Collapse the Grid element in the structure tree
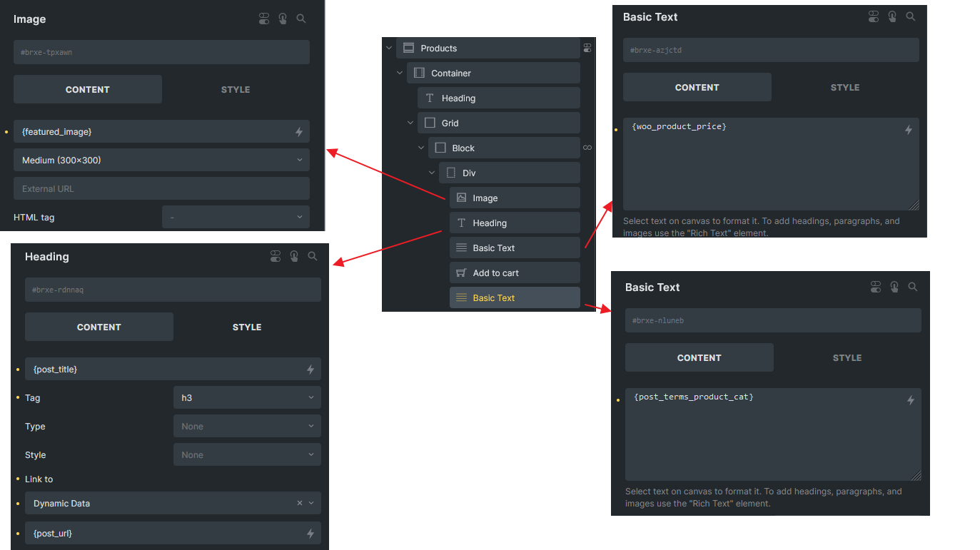The image size is (980, 550). tap(410, 123)
